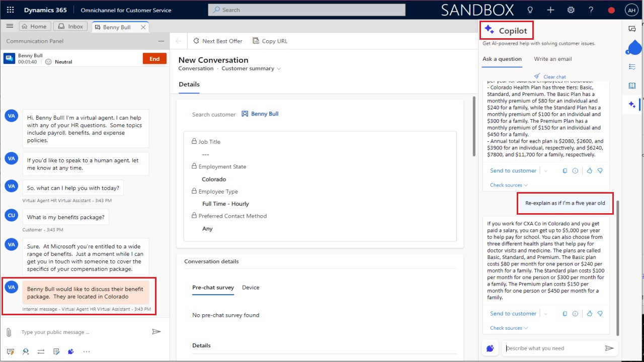644x362 pixels.
Task: Open more chat options ellipsis
Action: (x=87, y=351)
